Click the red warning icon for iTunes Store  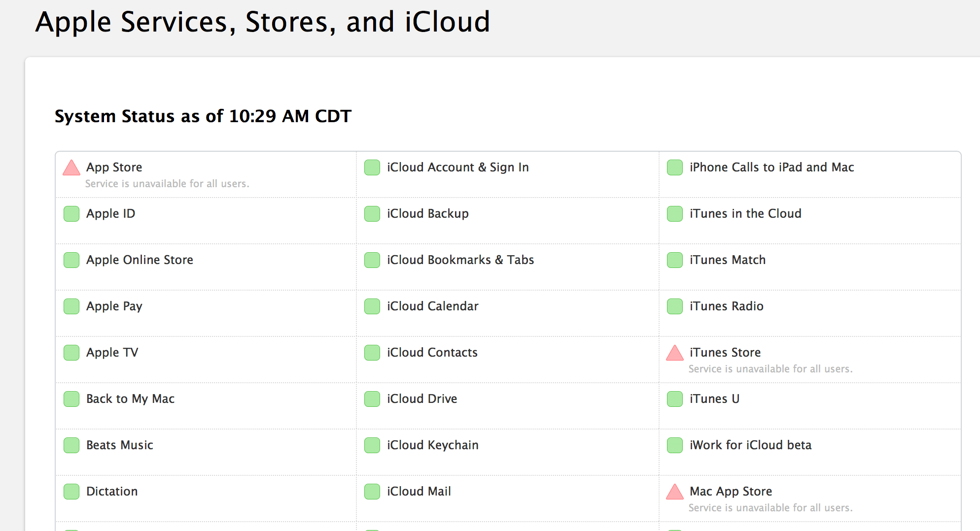675,354
